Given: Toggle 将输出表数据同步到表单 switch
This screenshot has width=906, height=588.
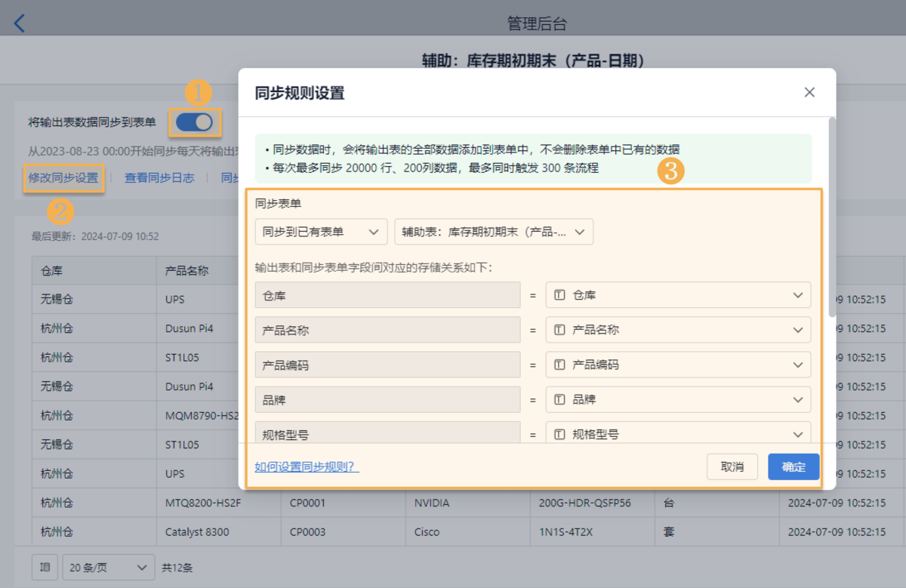Looking at the screenshot, I should [x=195, y=122].
